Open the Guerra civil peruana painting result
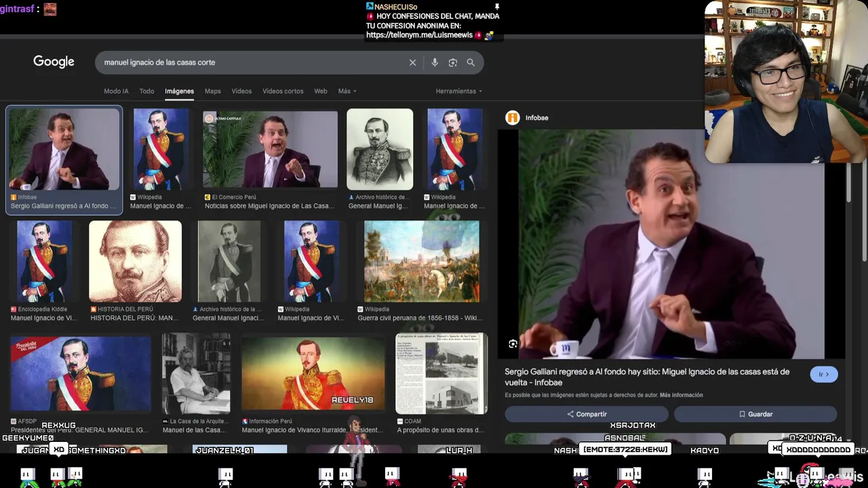The image size is (868, 488). click(422, 261)
